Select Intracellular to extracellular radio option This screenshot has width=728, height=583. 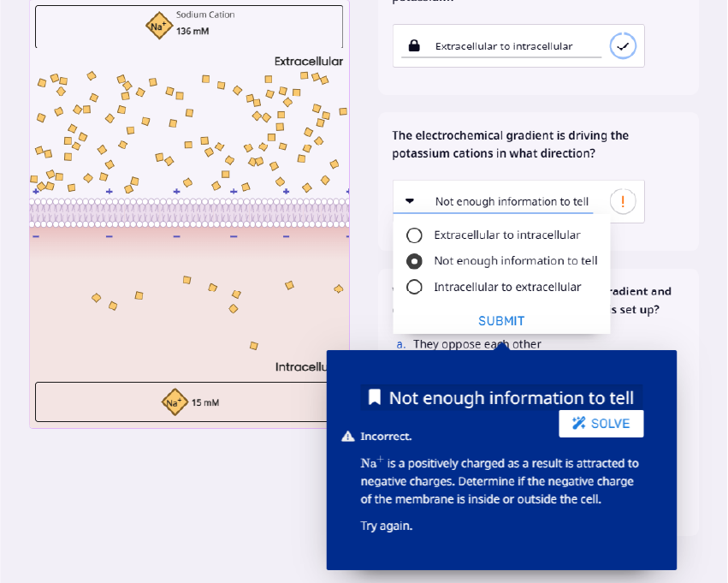(414, 287)
